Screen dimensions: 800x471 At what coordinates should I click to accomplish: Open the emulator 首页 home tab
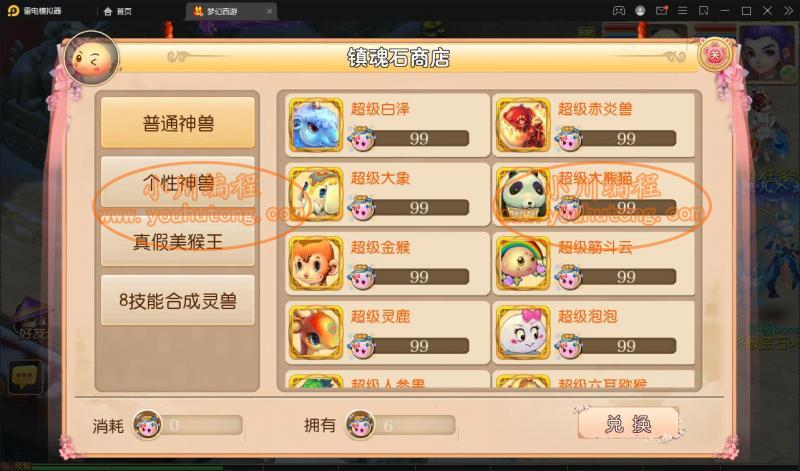point(118,11)
